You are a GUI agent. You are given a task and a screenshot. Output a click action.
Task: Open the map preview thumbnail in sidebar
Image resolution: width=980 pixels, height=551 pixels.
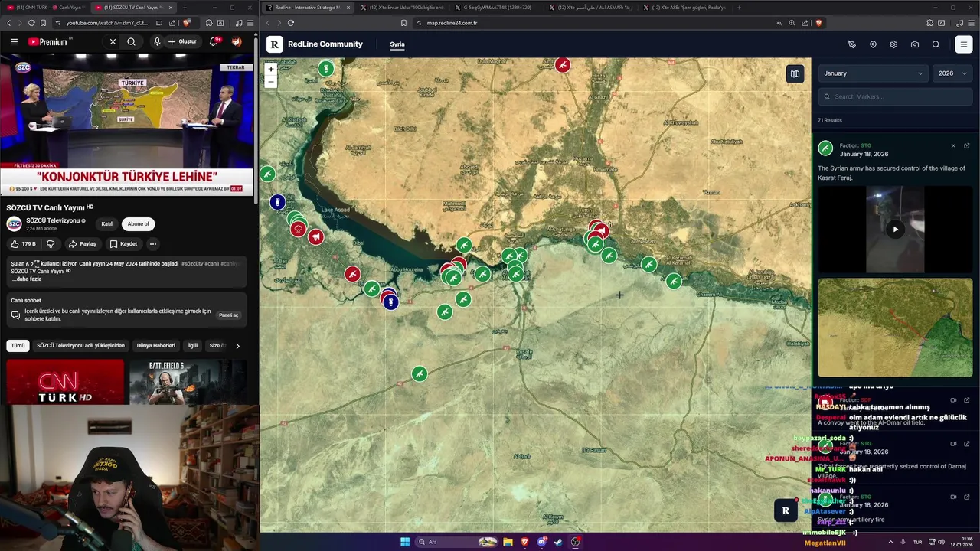[895, 328]
